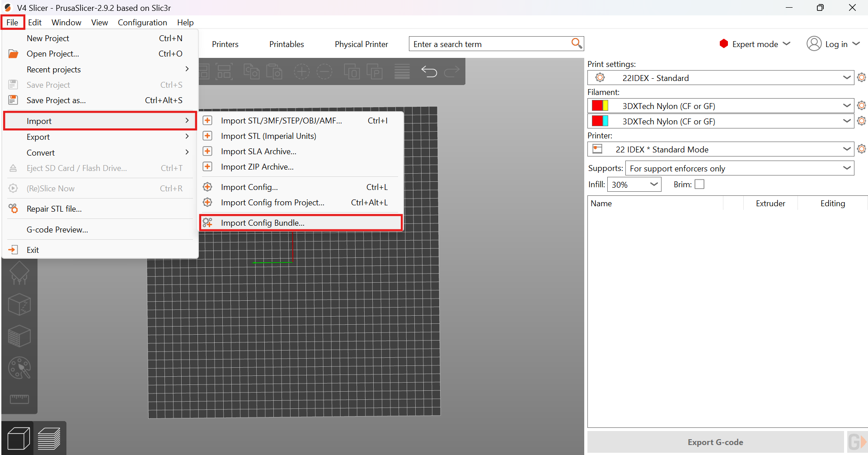Choose Import Config Bundle from submenu

[301, 223]
